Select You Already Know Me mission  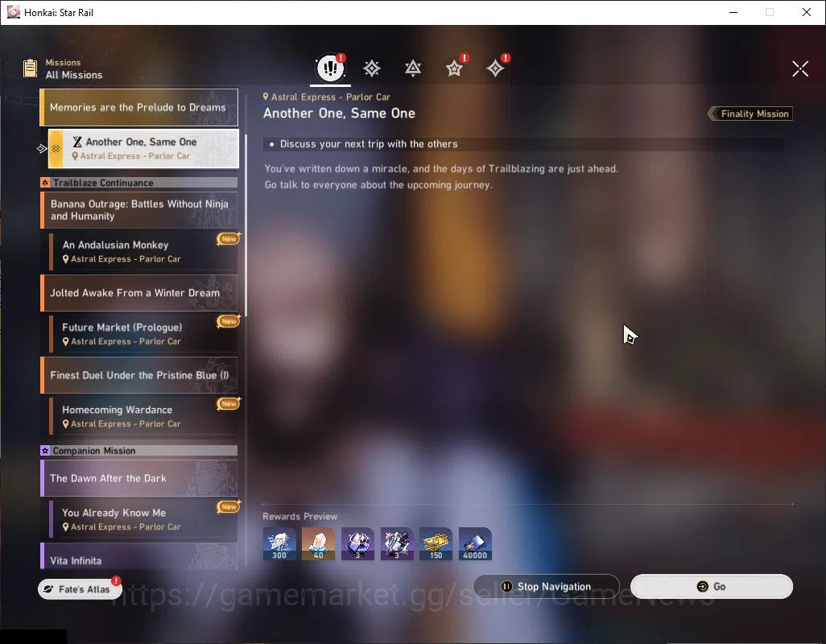(143, 519)
